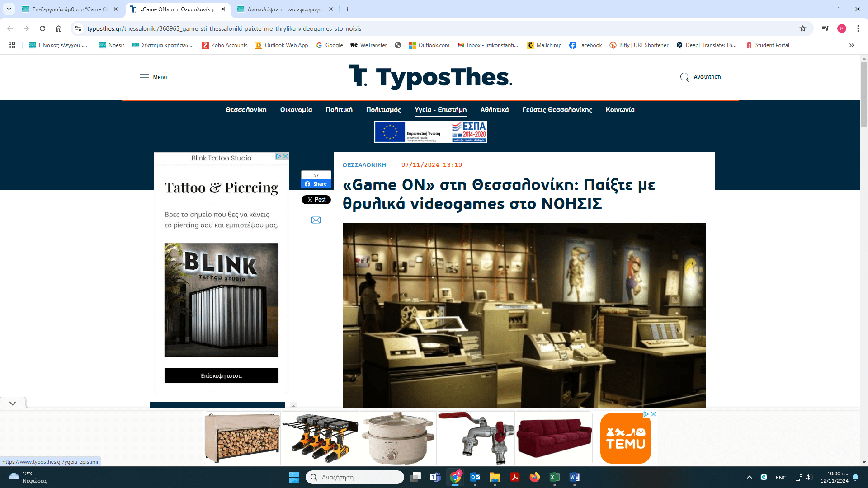Click the Επίσκεψη ιστοτ. button
The image size is (868, 488).
[221, 375]
